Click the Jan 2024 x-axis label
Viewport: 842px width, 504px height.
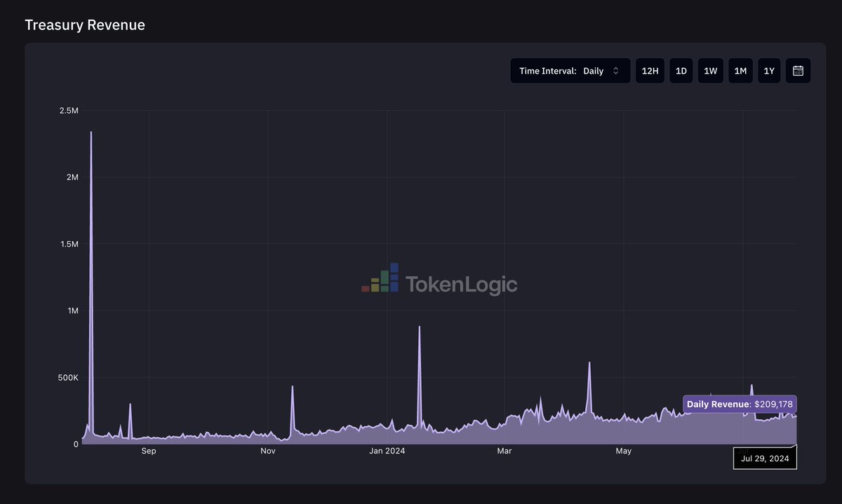pyautogui.click(x=387, y=451)
